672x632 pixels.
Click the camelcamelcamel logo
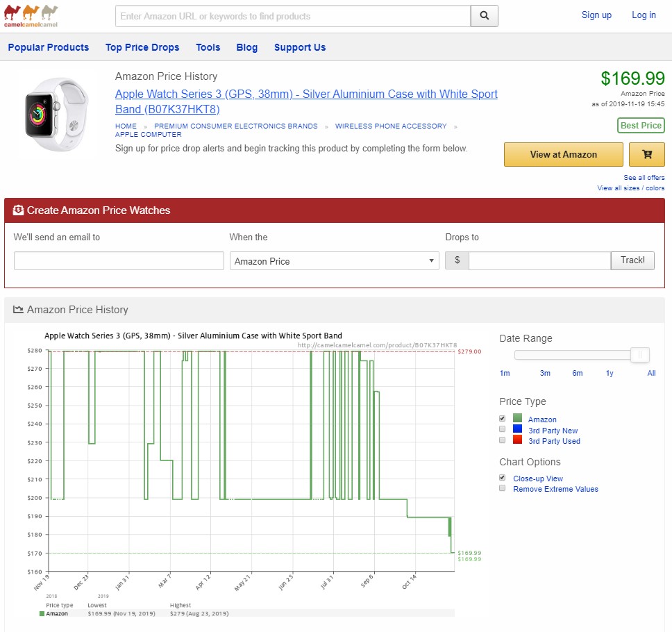(31, 16)
